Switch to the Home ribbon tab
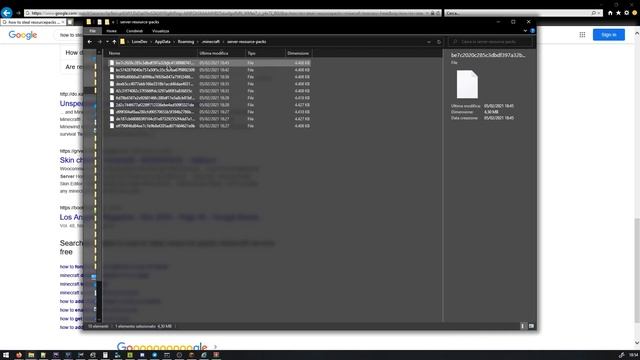Screen dimensions: 640x360 point(111,31)
